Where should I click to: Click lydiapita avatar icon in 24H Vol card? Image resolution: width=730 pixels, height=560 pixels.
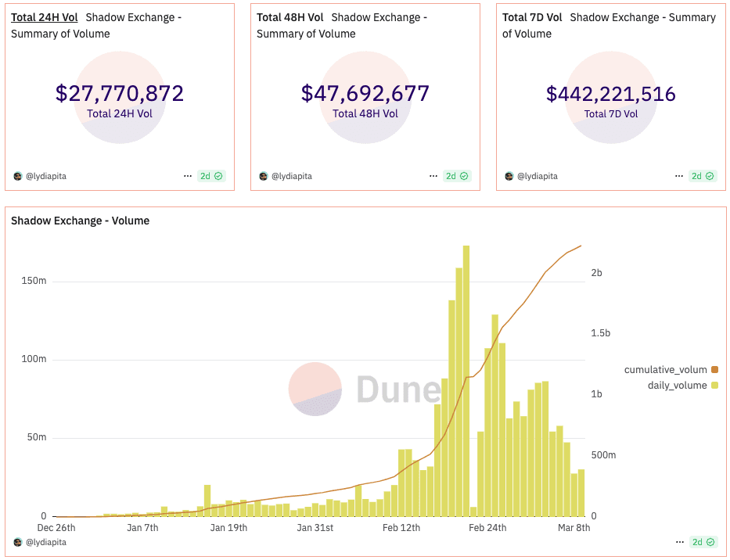tap(18, 176)
